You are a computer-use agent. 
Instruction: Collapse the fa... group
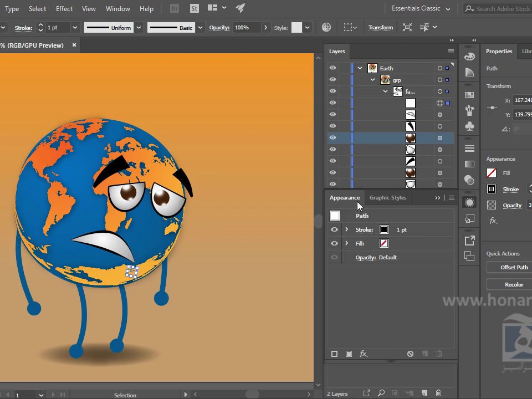click(386, 91)
